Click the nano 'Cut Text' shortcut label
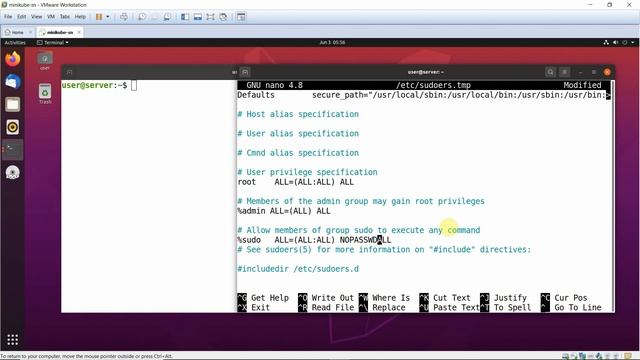Image resolution: width=640 pixels, height=360 pixels. coord(452,298)
